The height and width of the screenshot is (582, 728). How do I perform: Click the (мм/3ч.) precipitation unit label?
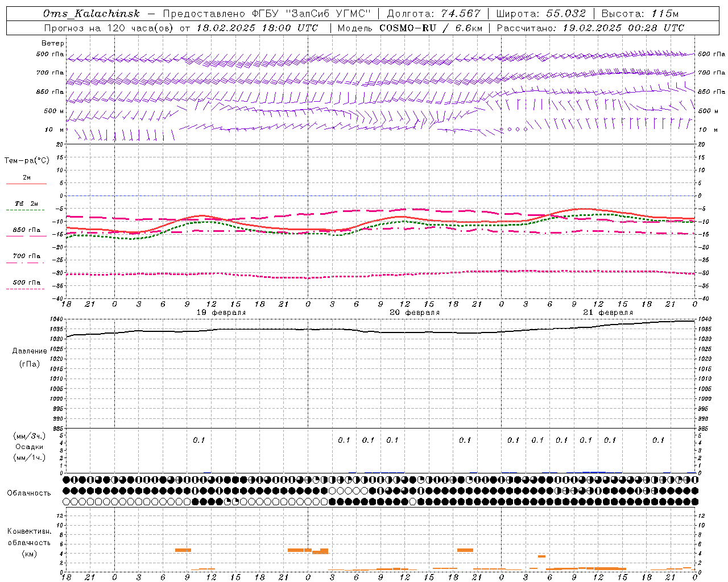[x=30, y=436]
